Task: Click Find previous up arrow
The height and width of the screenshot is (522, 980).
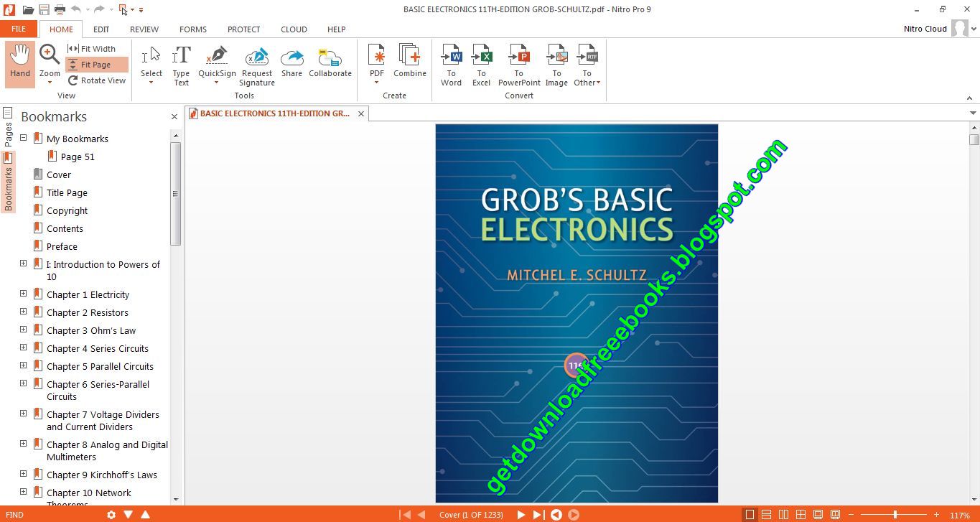Action: click(x=146, y=515)
